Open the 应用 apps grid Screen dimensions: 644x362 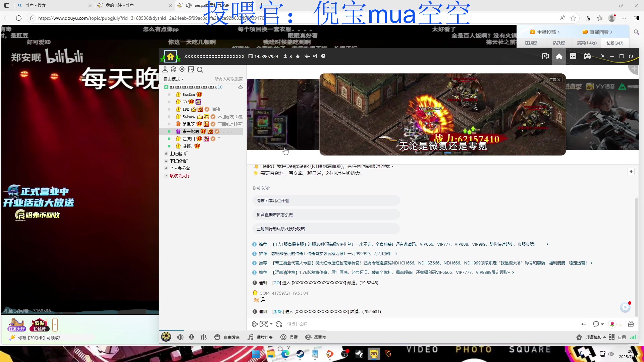click(617, 337)
